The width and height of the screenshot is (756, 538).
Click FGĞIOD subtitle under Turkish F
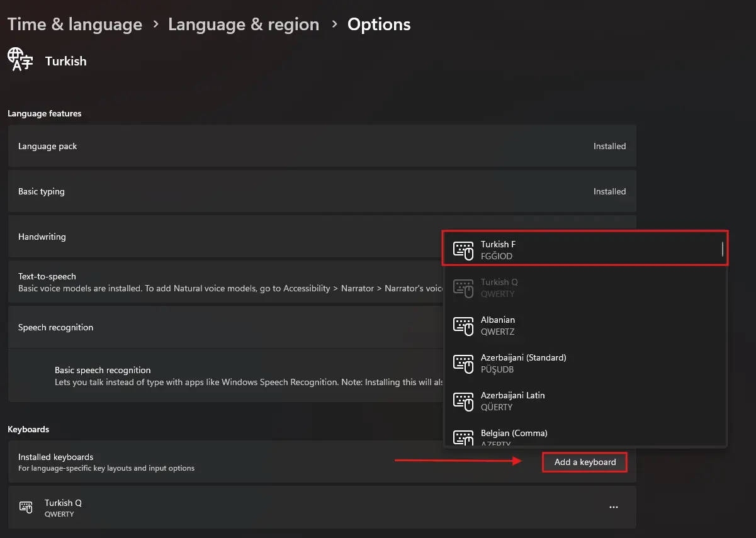point(497,256)
